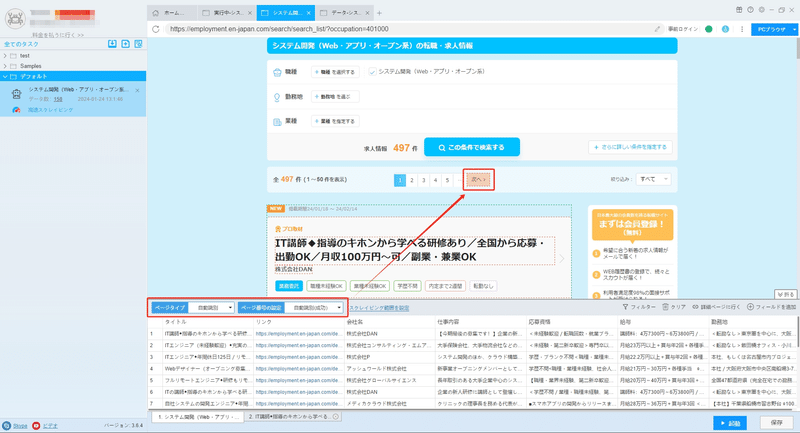Add a new tab with plus icon
Image resolution: width=800 pixels, height=433 pixels.
[x=379, y=13]
